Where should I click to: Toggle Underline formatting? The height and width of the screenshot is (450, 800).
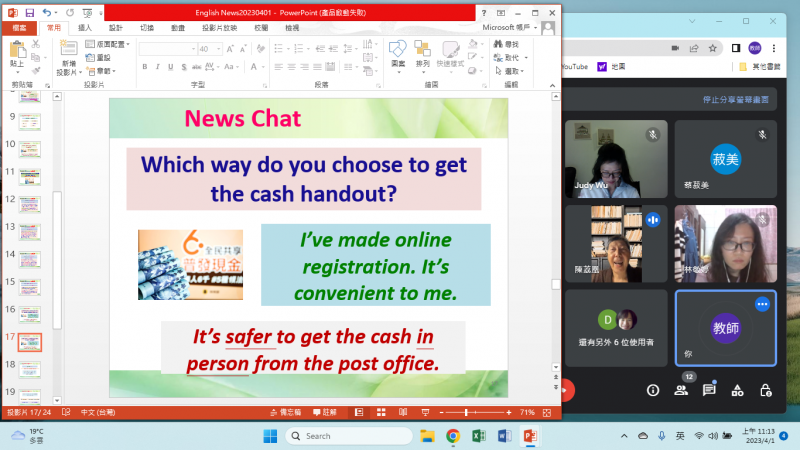tap(170, 67)
